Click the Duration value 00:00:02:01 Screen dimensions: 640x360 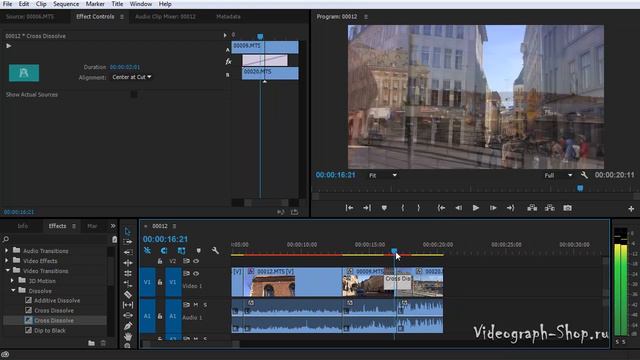click(125, 67)
